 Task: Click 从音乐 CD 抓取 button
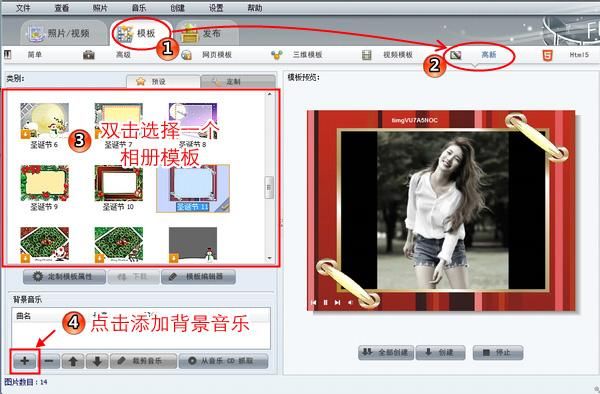click(223, 361)
